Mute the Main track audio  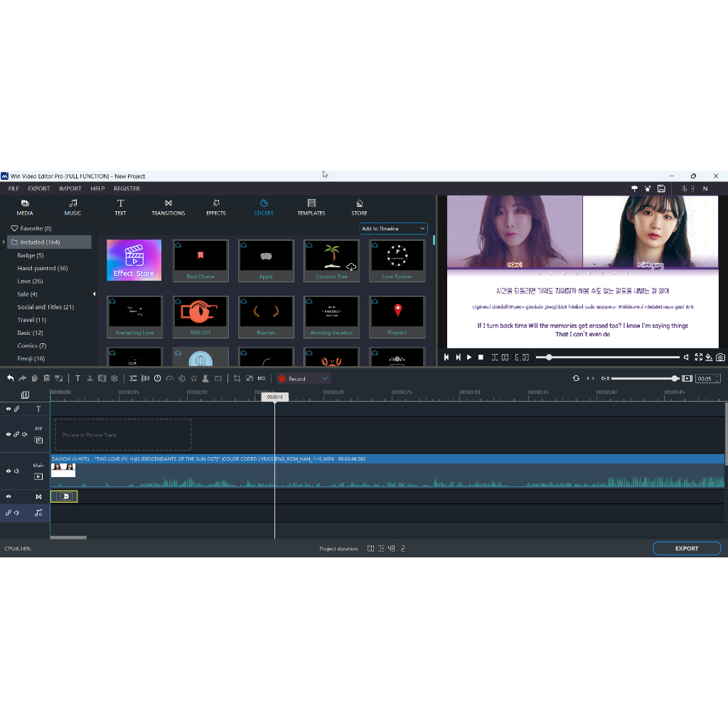pyautogui.click(x=24, y=471)
